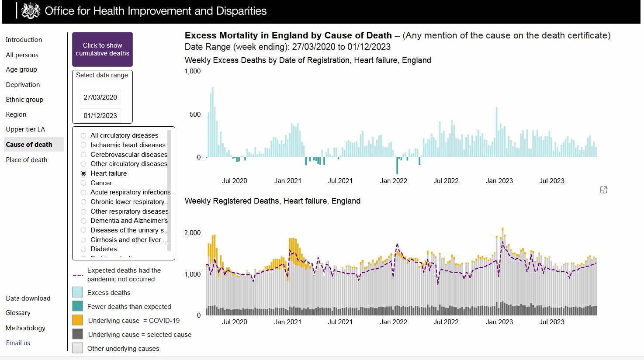Click the Email us link
The image size is (644, 360).
(18, 343)
